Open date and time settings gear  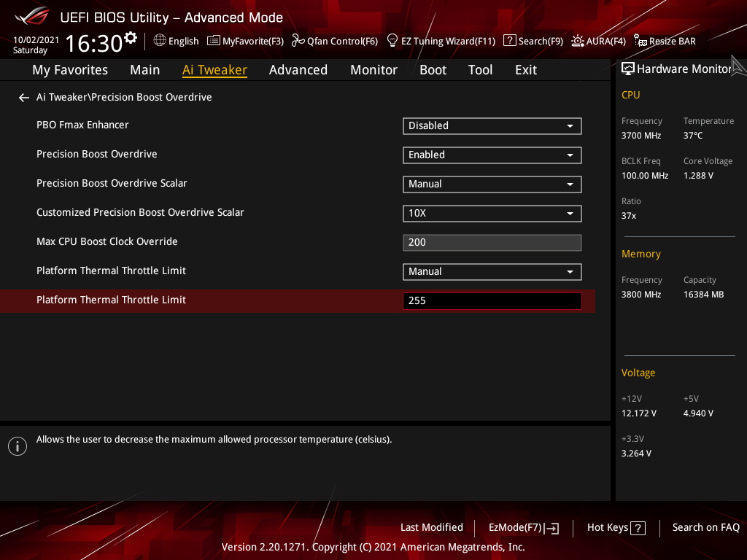tap(131, 37)
